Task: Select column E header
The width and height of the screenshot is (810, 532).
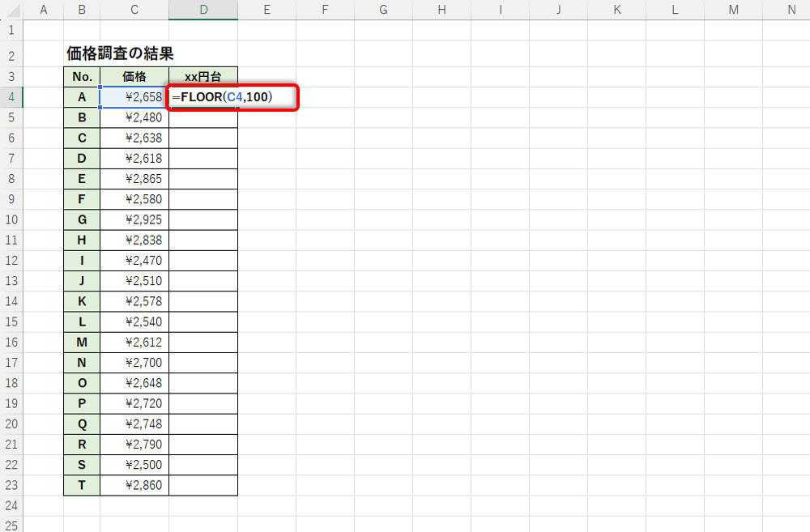Action: pyautogui.click(x=267, y=10)
